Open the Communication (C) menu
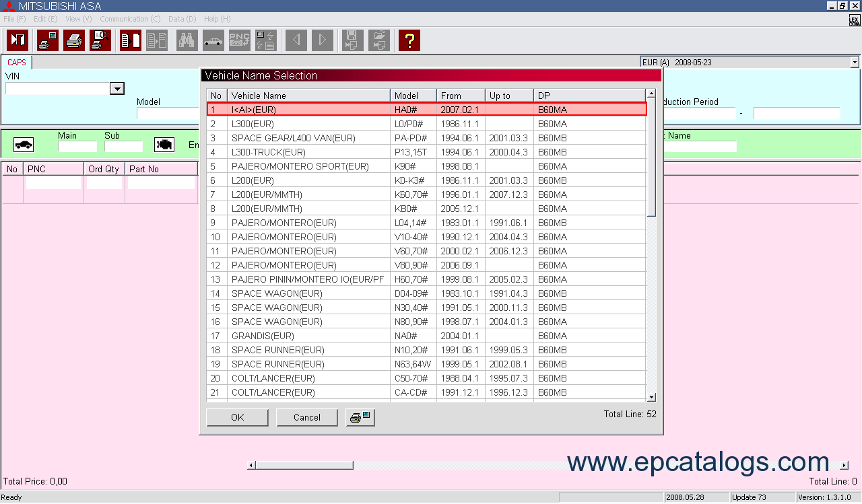Screen dimensions: 862x504 coord(130,19)
